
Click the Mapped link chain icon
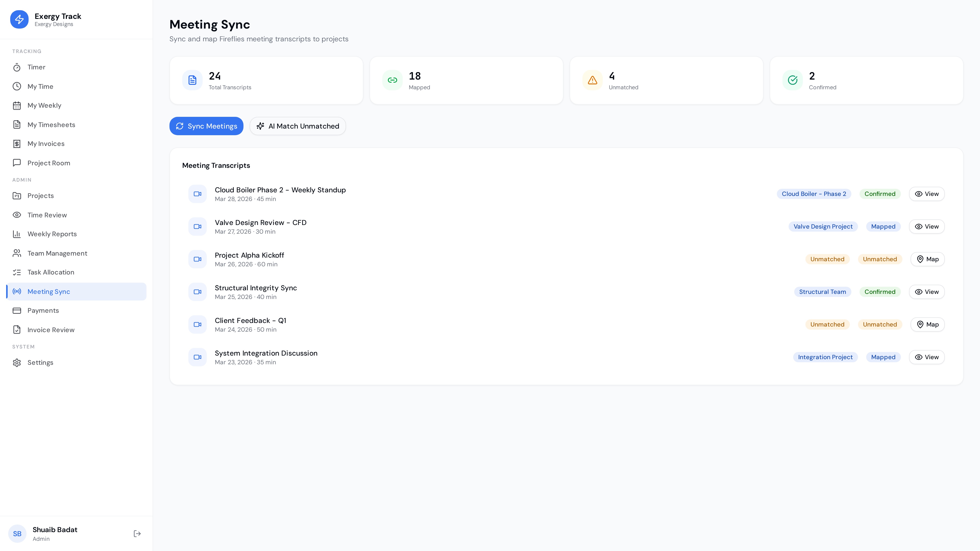click(392, 80)
